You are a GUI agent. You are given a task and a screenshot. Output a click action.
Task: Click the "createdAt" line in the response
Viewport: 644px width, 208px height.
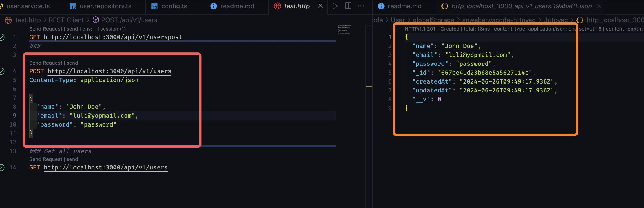point(485,81)
